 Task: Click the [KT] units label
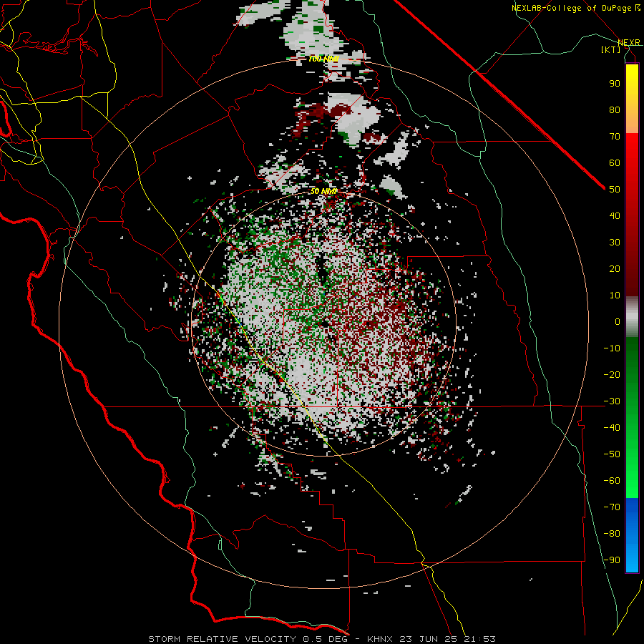[611, 49]
